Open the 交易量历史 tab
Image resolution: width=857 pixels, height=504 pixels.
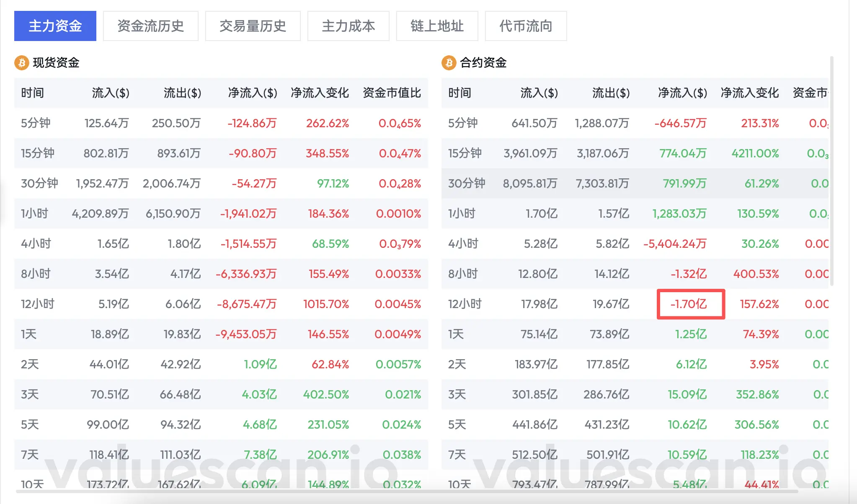[253, 26]
